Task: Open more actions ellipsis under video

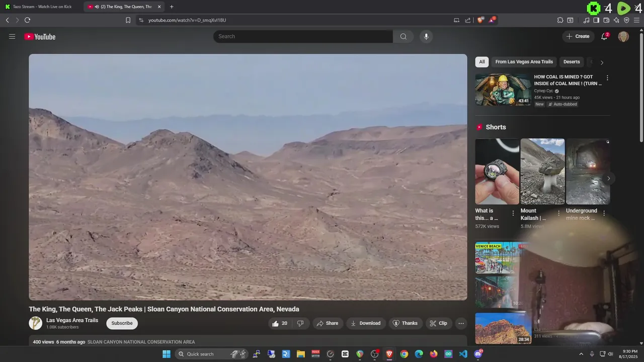Action: point(461,323)
